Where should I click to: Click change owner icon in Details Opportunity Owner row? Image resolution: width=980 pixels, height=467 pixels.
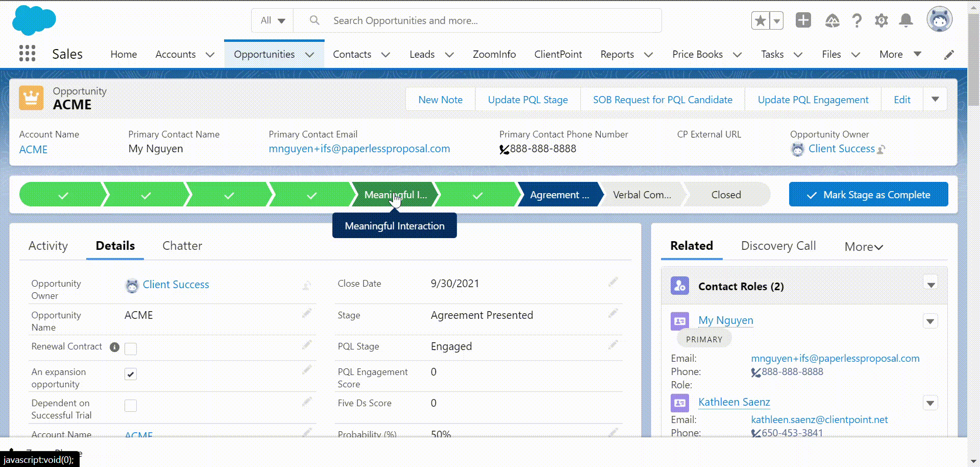307,285
